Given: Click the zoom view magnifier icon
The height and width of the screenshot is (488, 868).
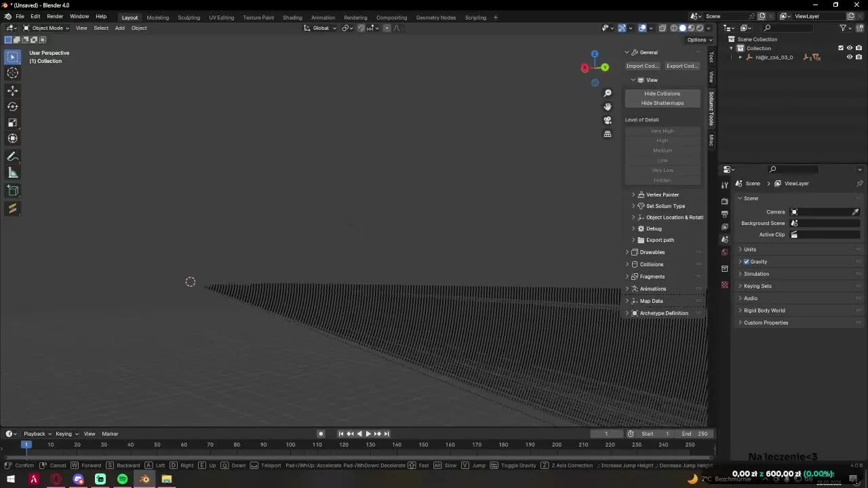Looking at the screenshot, I should (x=608, y=93).
